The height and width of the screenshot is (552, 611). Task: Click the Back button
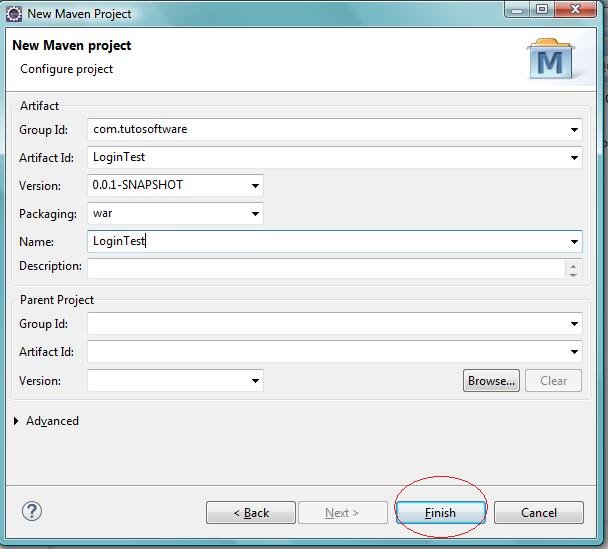coord(251,513)
